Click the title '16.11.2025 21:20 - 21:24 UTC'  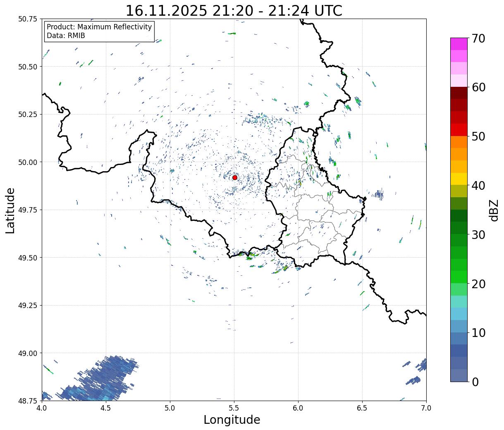click(234, 10)
